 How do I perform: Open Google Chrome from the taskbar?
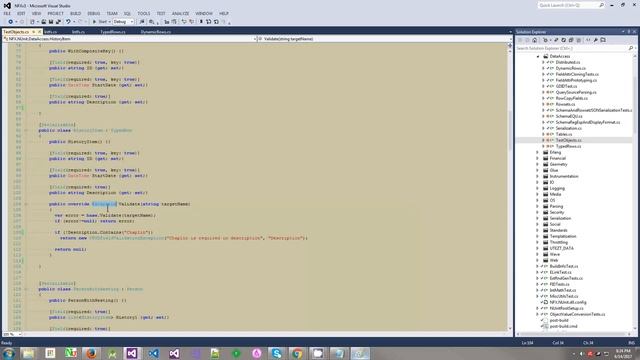pyautogui.click(x=297, y=353)
